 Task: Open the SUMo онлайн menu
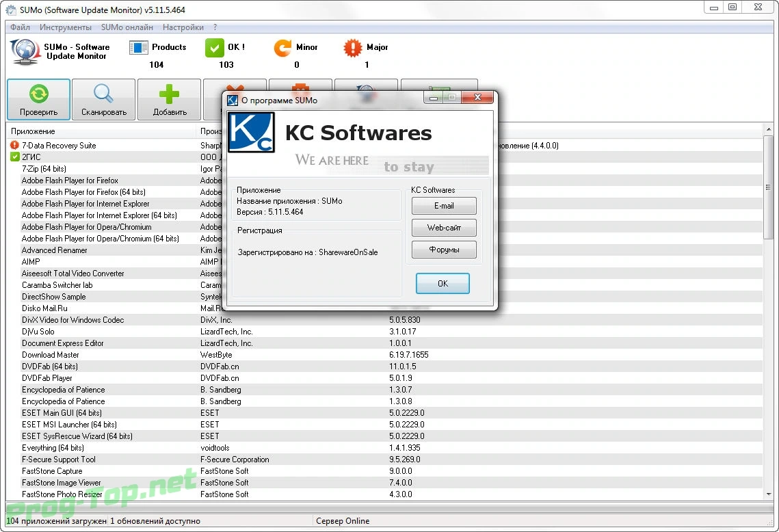click(127, 27)
